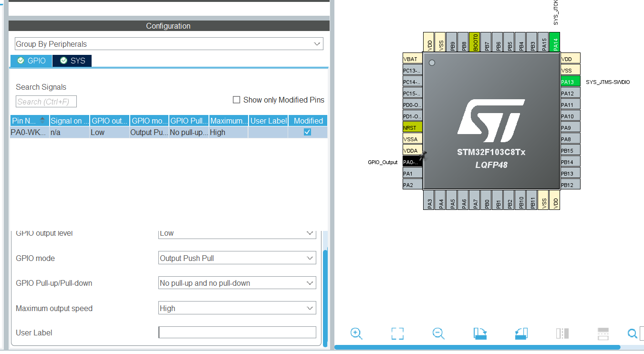Image resolution: width=644 pixels, height=354 pixels.
Task: Click the NRST pin on the chip
Action: pos(413,127)
